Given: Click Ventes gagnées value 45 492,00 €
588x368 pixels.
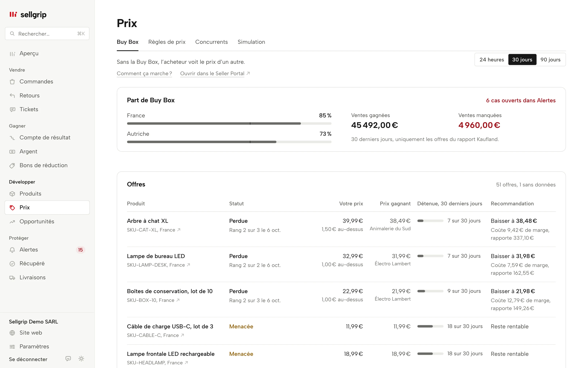Looking at the screenshot, I should click(374, 125).
